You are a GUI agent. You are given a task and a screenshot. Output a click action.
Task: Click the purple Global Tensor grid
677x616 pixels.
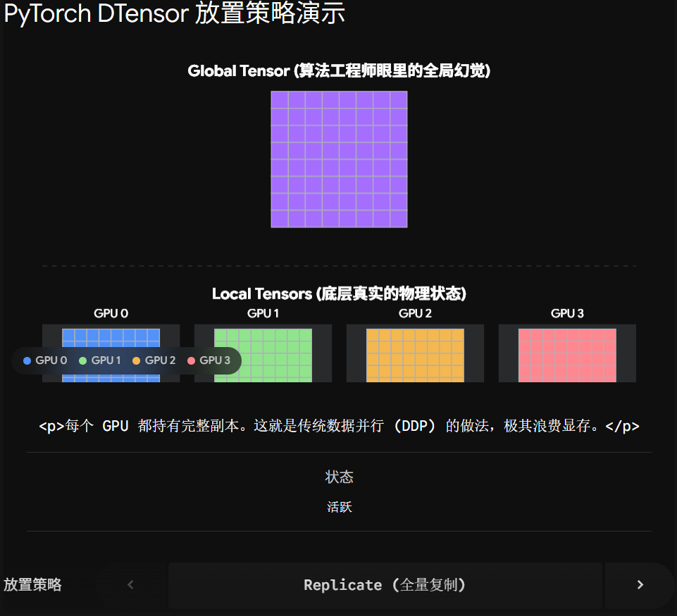point(339,159)
